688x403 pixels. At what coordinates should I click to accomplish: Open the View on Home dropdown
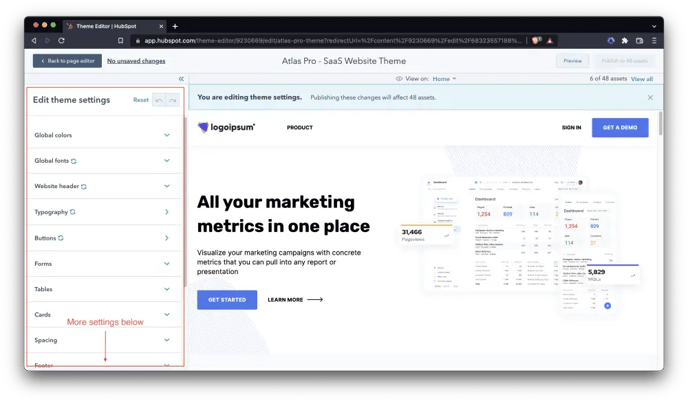point(444,79)
